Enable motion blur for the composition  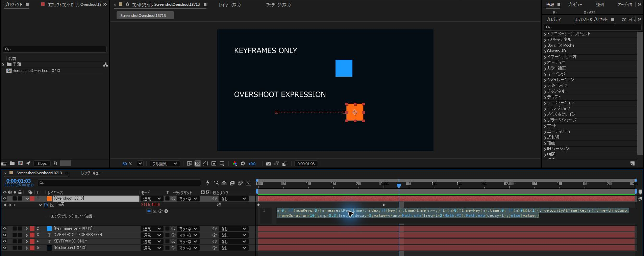point(240,183)
